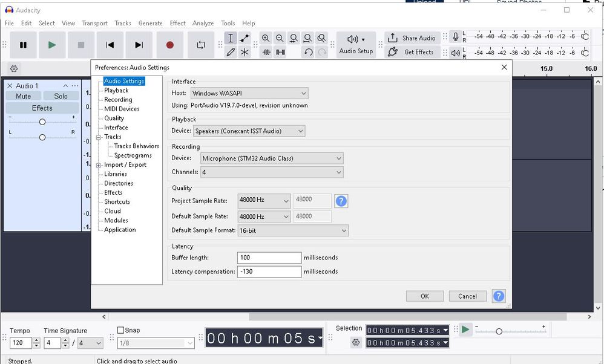Click Fit project to width icon
Image resolution: width=604 pixels, height=364 pixels.
click(307, 38)
